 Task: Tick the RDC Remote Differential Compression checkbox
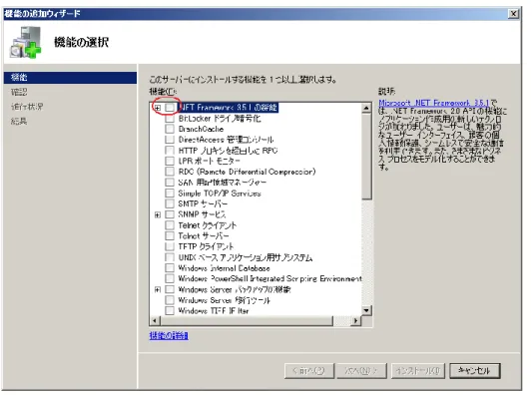click(170, 172)
